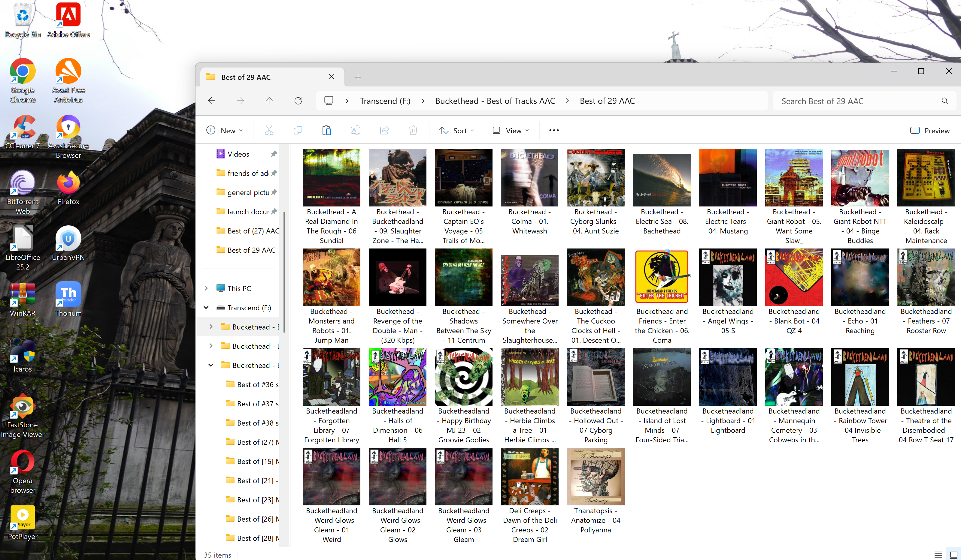Open WinRAR desktop shortcut
961x560 pixels.
tap(23, 300)
